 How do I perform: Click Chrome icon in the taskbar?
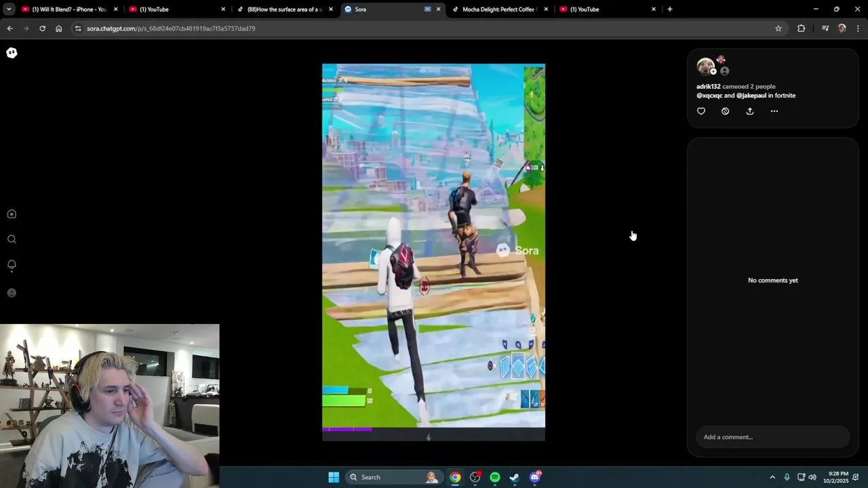click(x=455, y=477)
